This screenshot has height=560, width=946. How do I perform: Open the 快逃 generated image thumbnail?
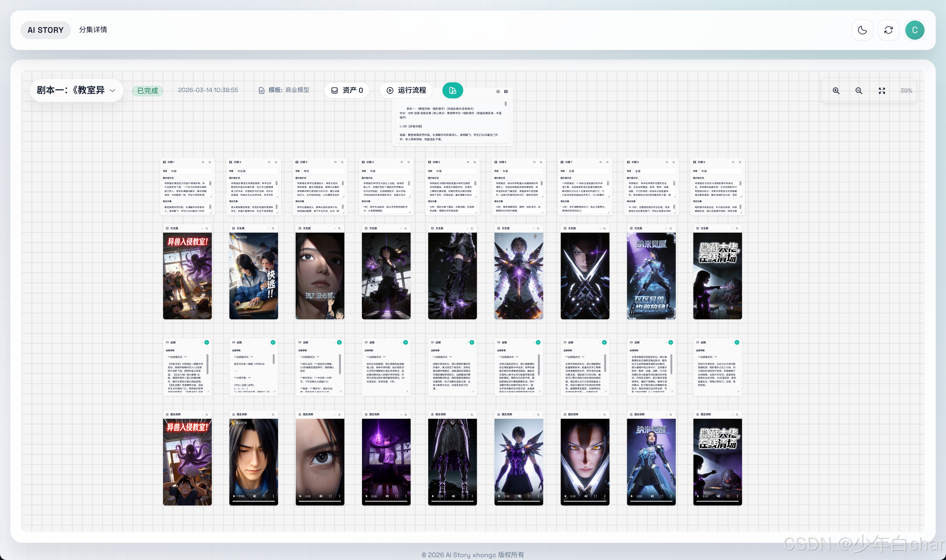254,276
